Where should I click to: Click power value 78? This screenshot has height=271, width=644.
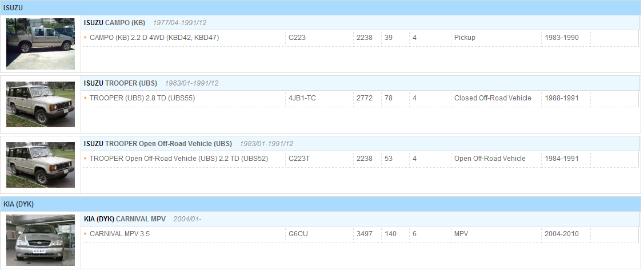(389, 98)
